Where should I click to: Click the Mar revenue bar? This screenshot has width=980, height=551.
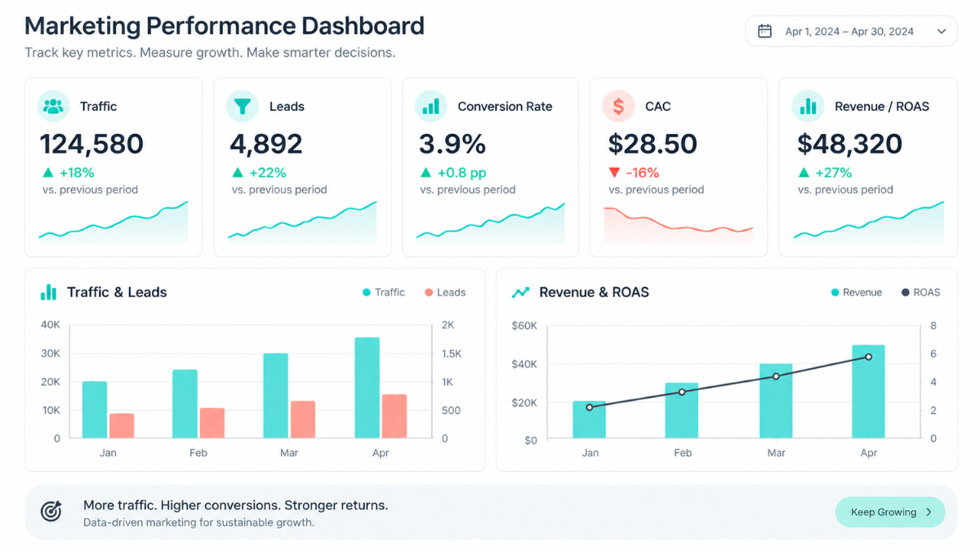pos(776,401)
